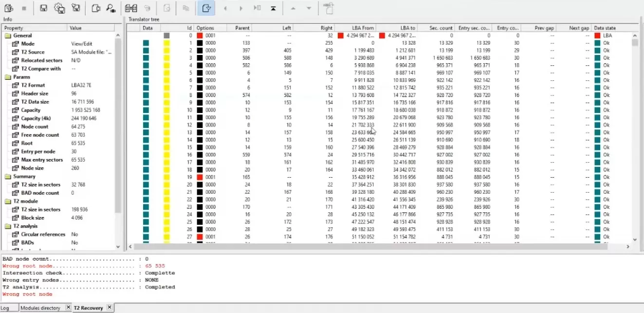
Task: Click red Options swatch in row 27
Action: [x=200, y=237]
